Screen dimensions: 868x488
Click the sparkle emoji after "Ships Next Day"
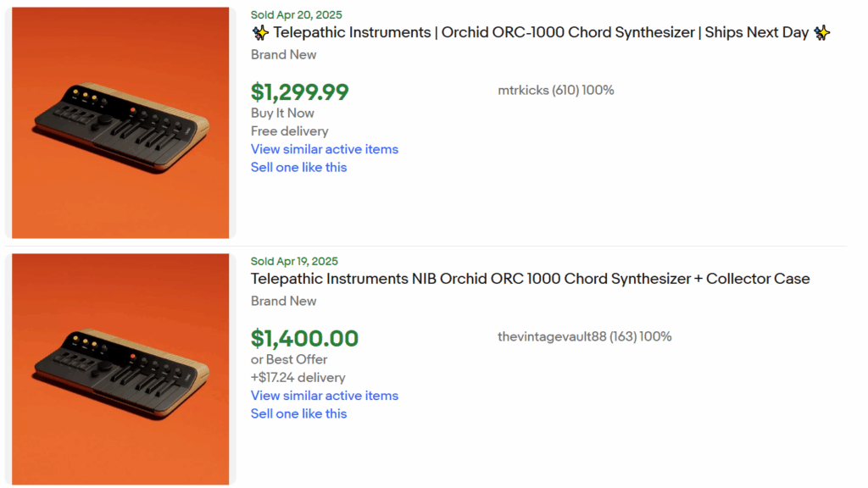[821, 33]
